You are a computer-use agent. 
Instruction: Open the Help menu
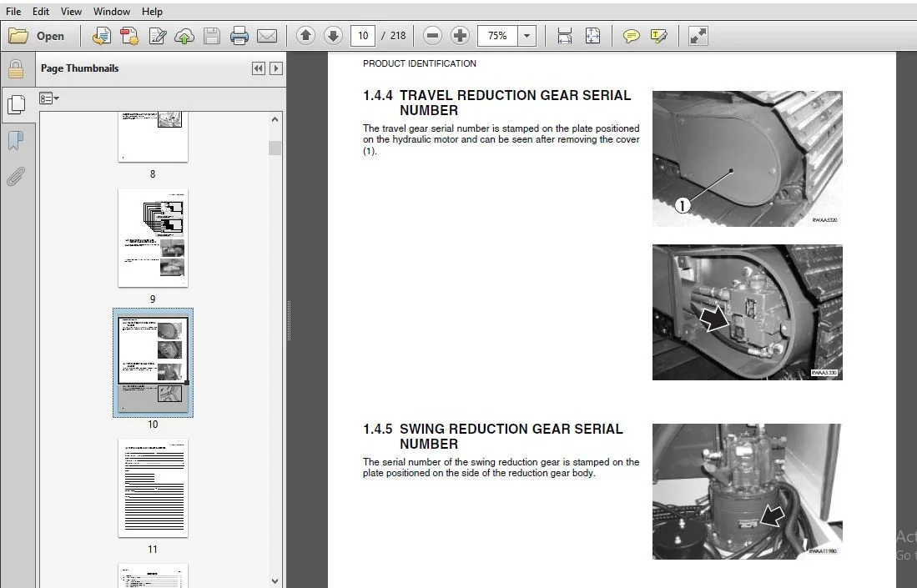click(x=152, y=11)
